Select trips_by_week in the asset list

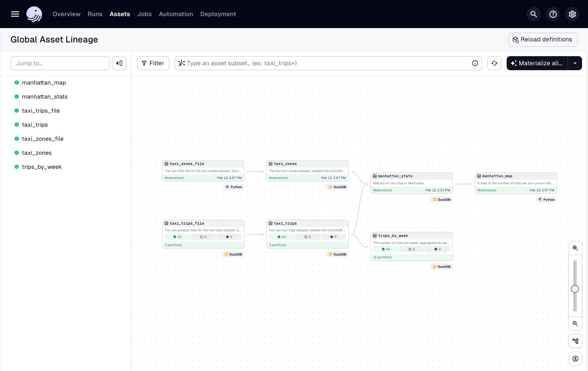click(x=42, y=167)
